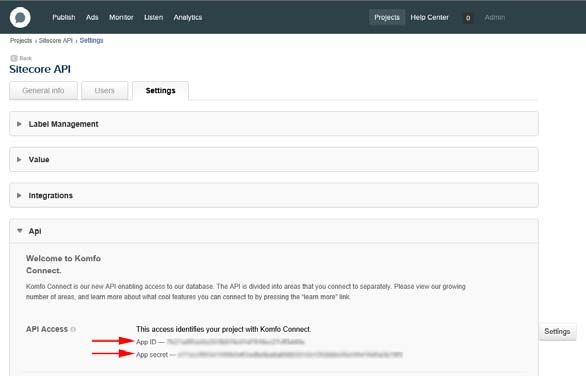This screenshot has height=376, width=586.
Task: Expand the Label Management section
Action: tap(274, 124)
